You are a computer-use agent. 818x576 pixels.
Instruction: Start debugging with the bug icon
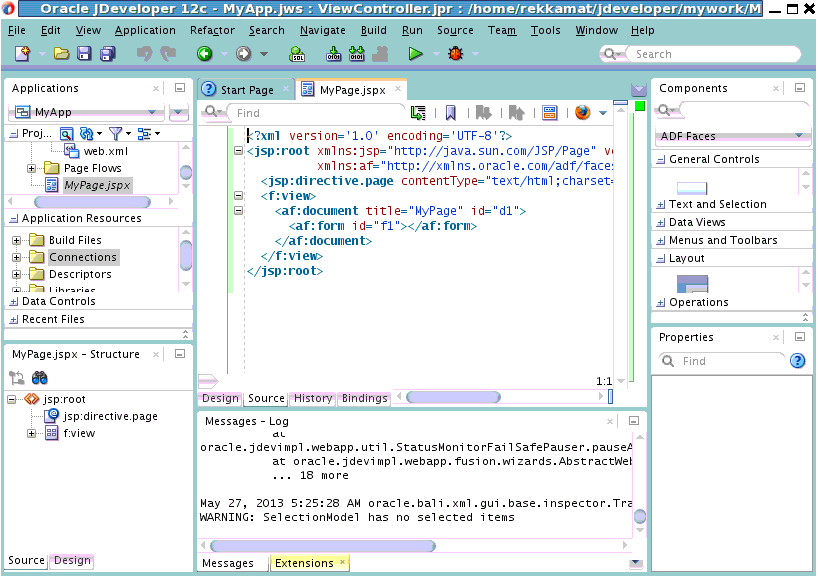[455, 53]
